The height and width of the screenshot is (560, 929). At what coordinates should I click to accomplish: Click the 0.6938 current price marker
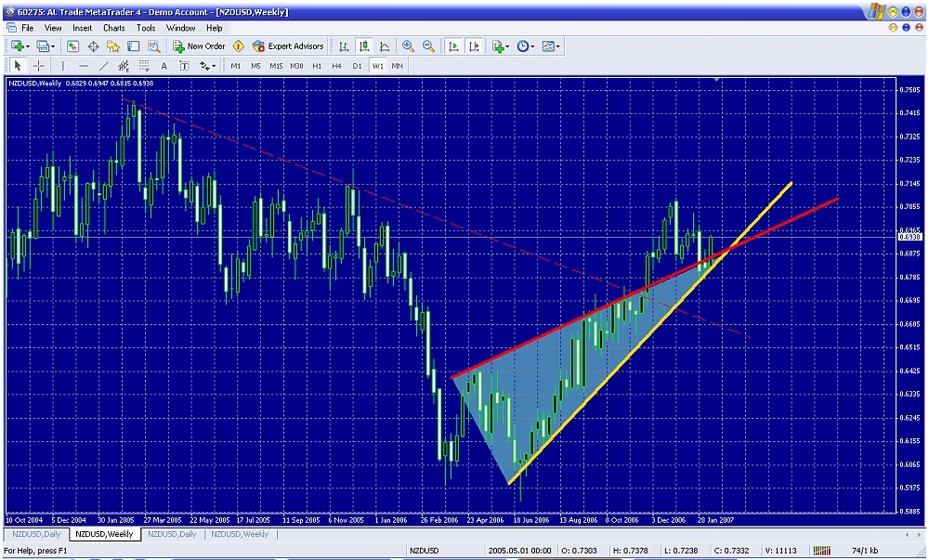point(909,237)
